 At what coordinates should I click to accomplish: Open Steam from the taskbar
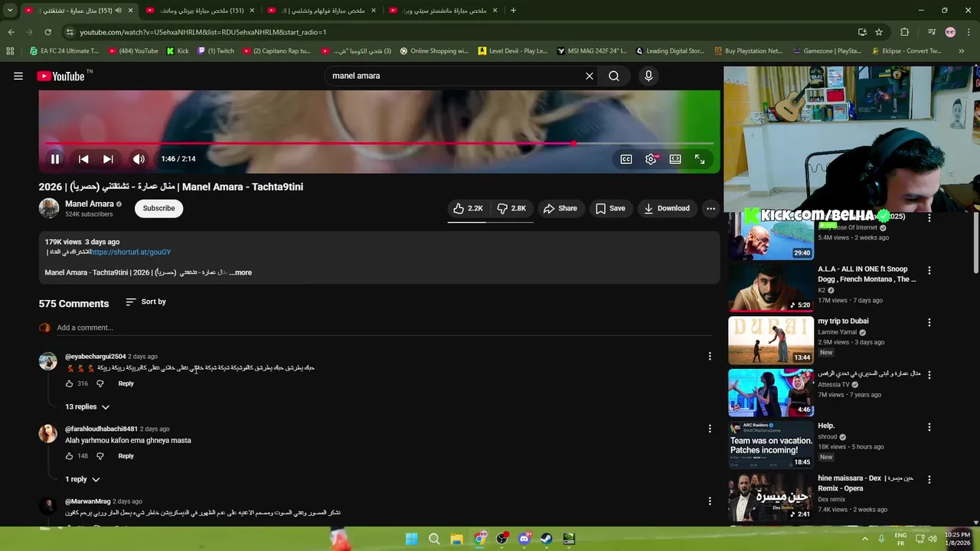tap(546, 539)
